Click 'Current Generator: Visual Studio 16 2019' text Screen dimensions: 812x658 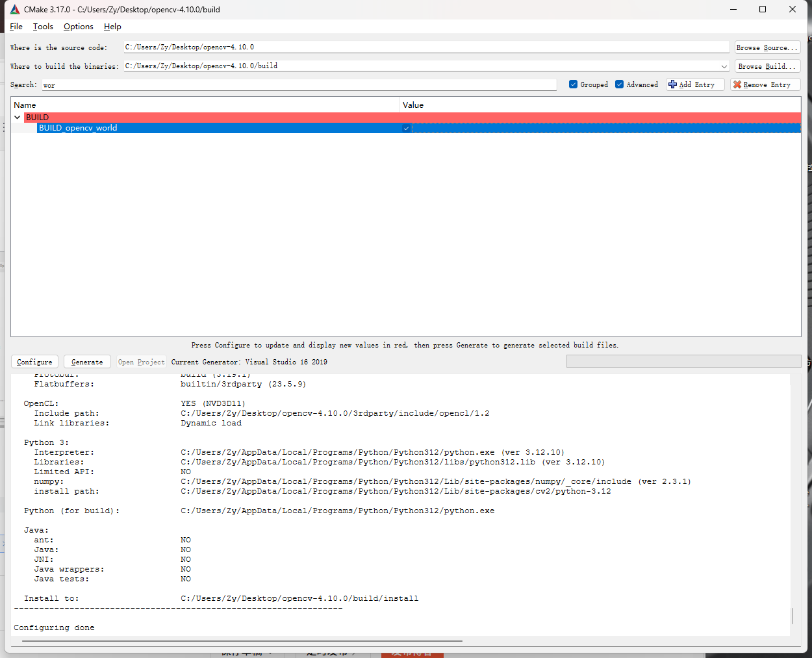tap(249, 362)
